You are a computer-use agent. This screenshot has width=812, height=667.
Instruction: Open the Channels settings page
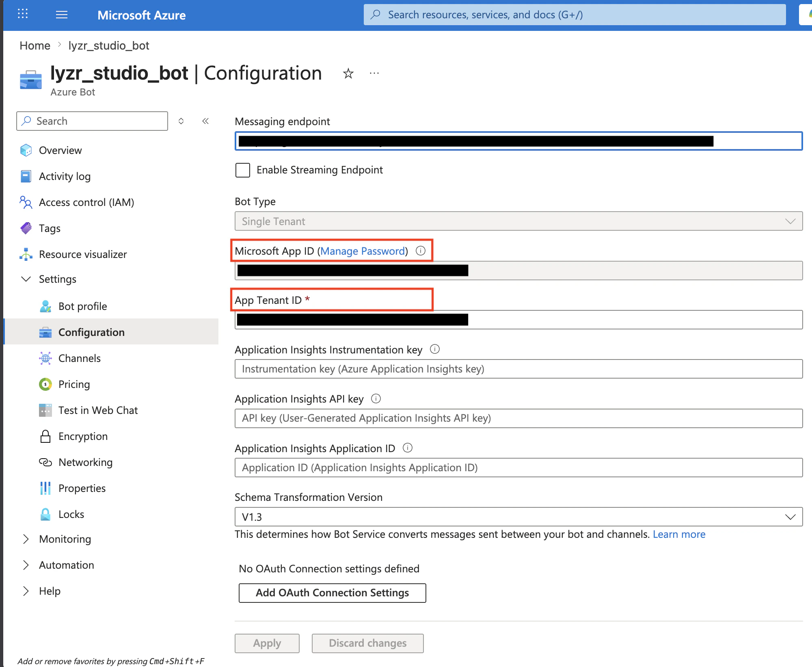(80, 358)
